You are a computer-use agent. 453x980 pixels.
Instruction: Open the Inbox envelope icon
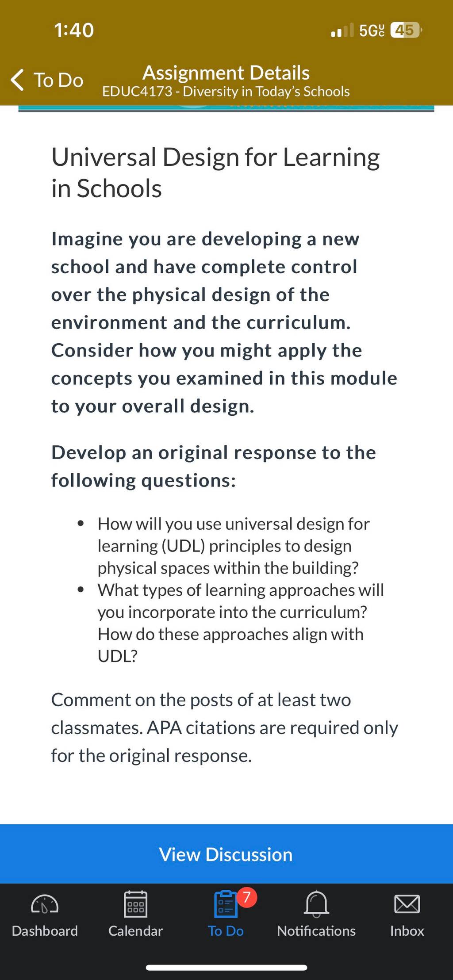click(407, 904)
